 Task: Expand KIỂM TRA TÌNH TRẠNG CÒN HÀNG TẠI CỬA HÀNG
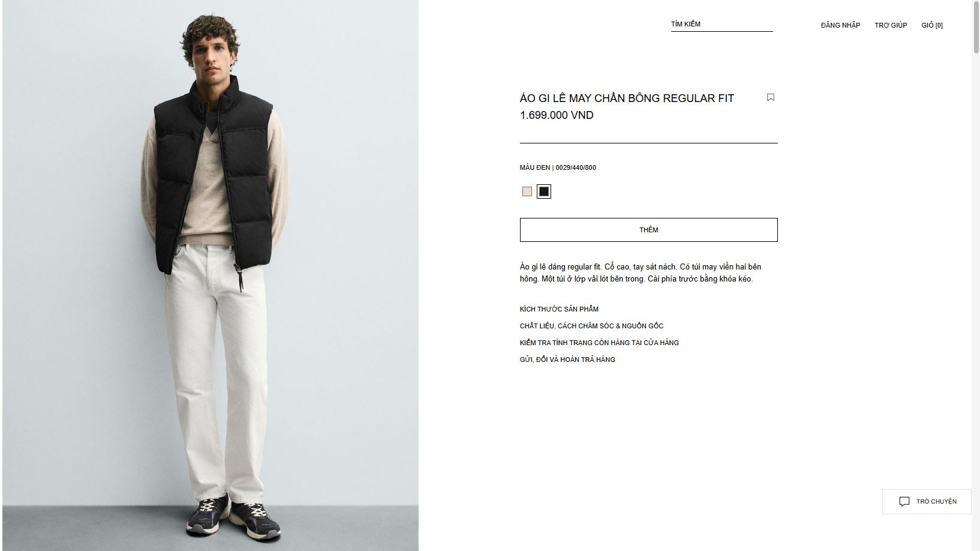tap(599, 343)
